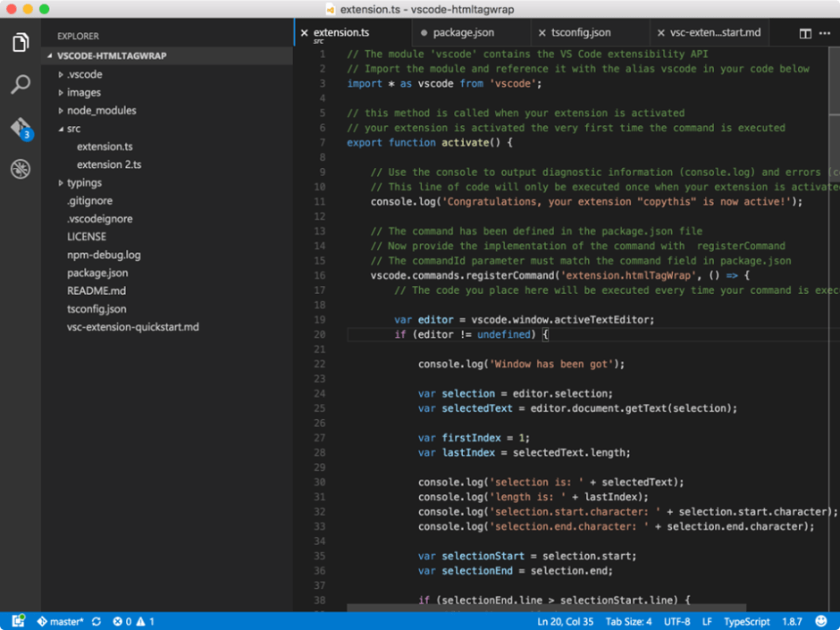Click the 'firstIndex' variable on line 27
The image size is (840, 630).
pyautogui.click(x=472, y=438)
